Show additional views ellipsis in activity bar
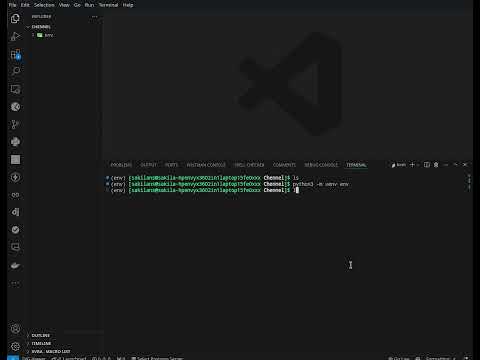The width and height of the screenshot is (480, 360). [x=15, y=284]
